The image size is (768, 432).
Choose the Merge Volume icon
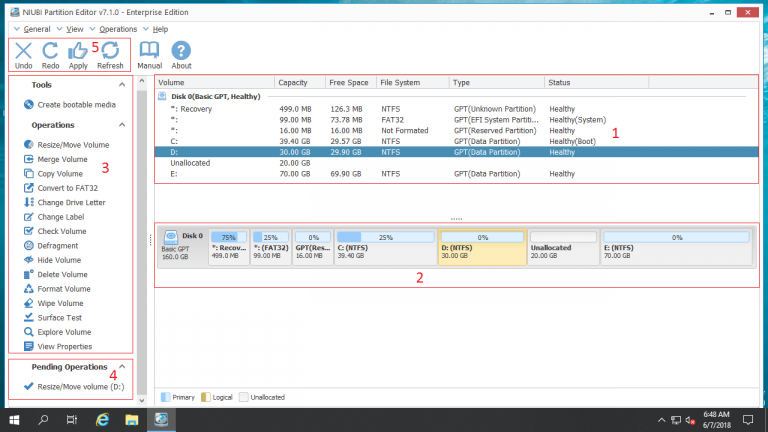tap(29, 159)
